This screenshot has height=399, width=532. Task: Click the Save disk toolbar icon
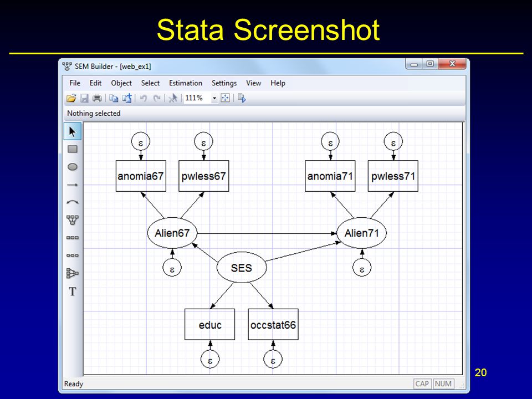[x=84, y=99]
